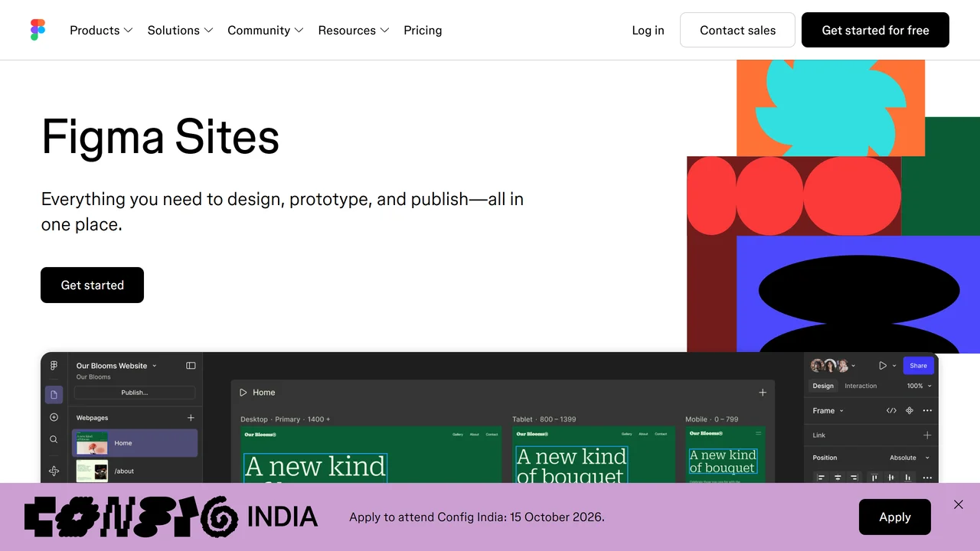Viewport: 980px width, 551px height.
Task: Click the component icon in Frame row
Action: click(x=910, y=411)
